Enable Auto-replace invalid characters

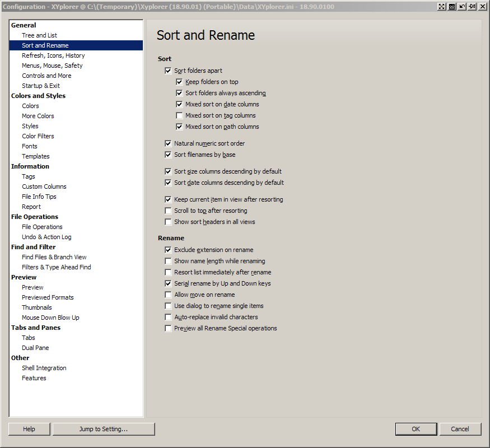(x=168, y=317)
